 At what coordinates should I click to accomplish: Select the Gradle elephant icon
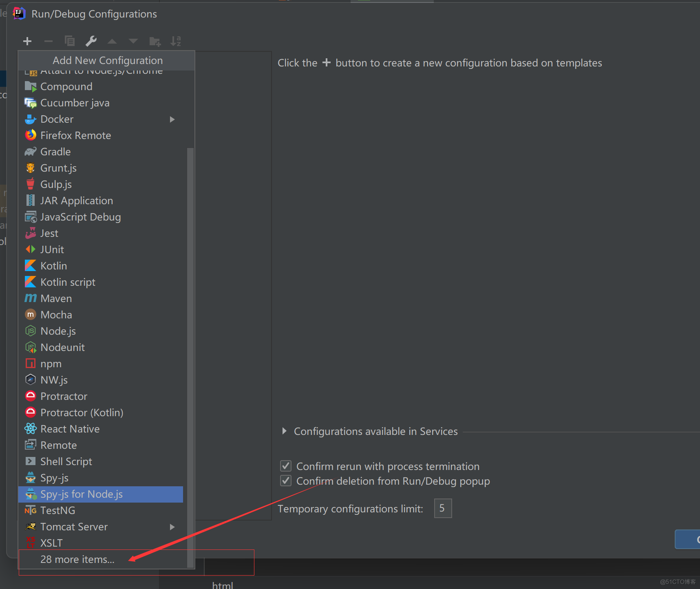31,152
